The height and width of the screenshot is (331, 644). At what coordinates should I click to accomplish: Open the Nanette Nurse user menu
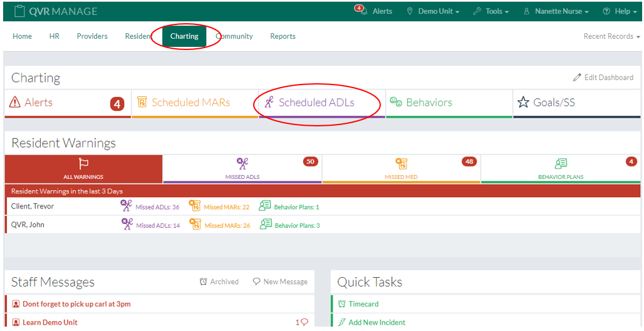(556, 11)
